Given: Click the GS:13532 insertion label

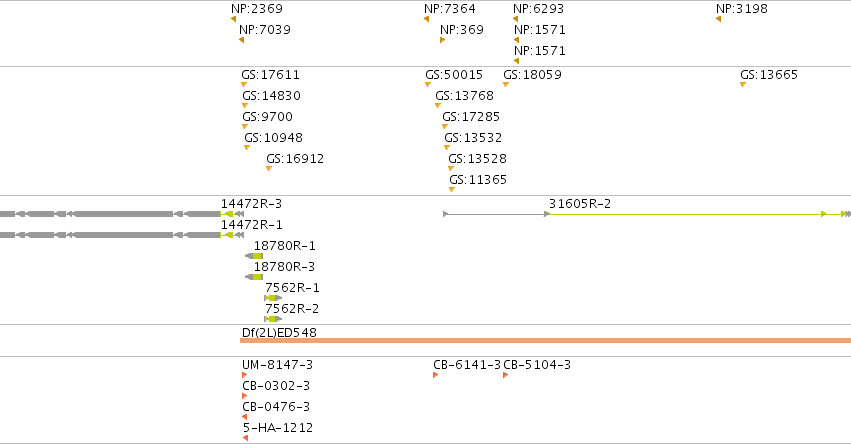Looking at the screenshot, I should tap(473, 138).
